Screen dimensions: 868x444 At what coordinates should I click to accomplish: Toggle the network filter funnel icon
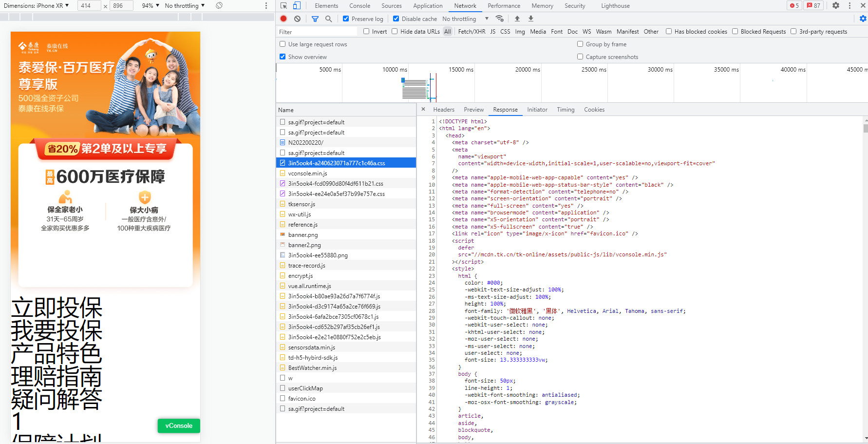[315, 19]
